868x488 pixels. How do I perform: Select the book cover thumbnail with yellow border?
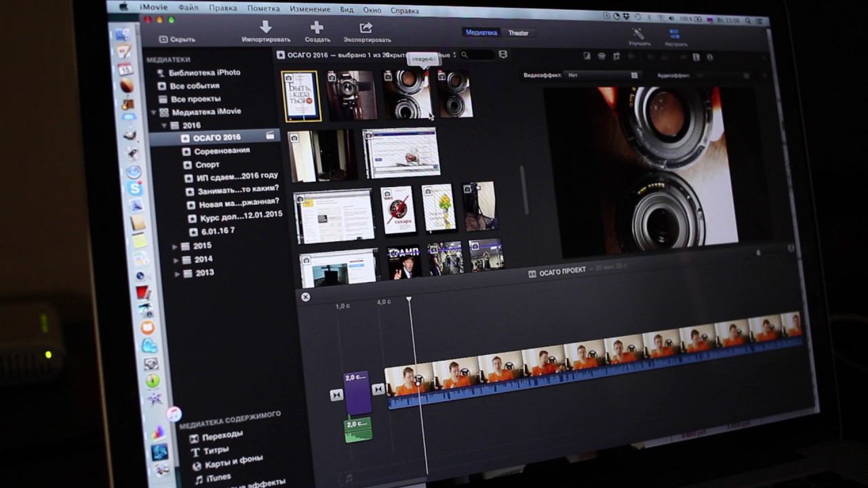click(302, 96)
